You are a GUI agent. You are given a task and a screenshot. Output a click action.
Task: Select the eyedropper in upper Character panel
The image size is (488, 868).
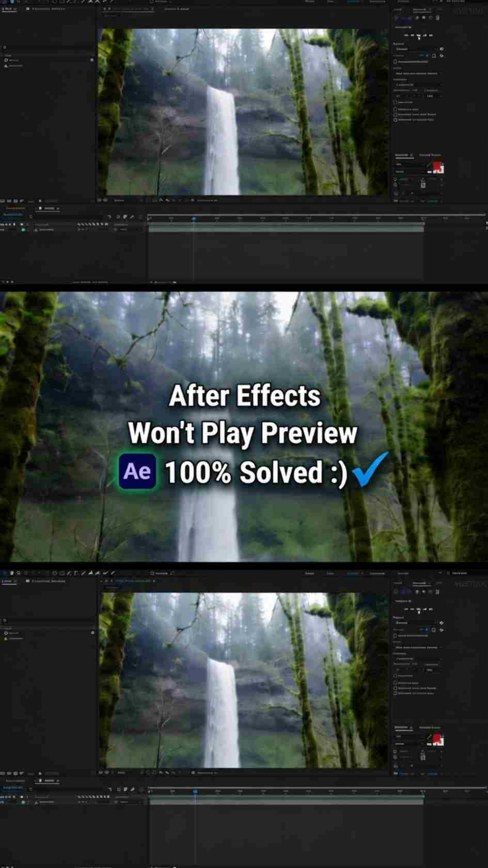pyautogui.click(x=429, y=165)
